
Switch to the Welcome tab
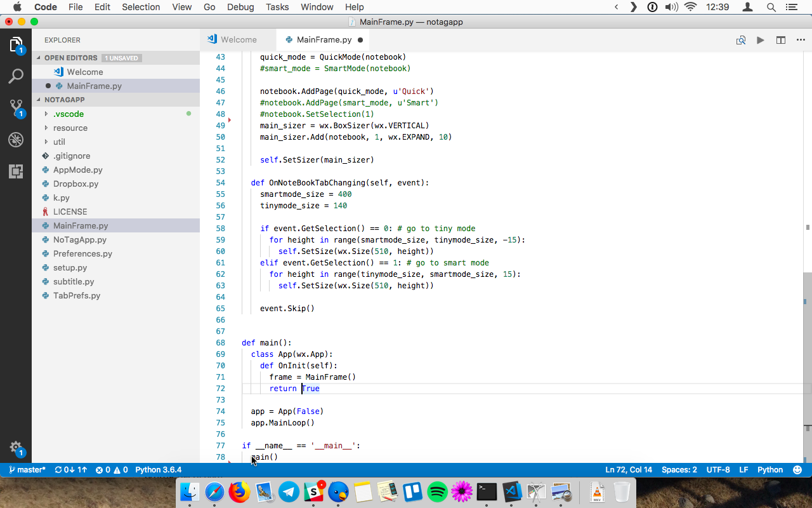click(x=238, y=39)
